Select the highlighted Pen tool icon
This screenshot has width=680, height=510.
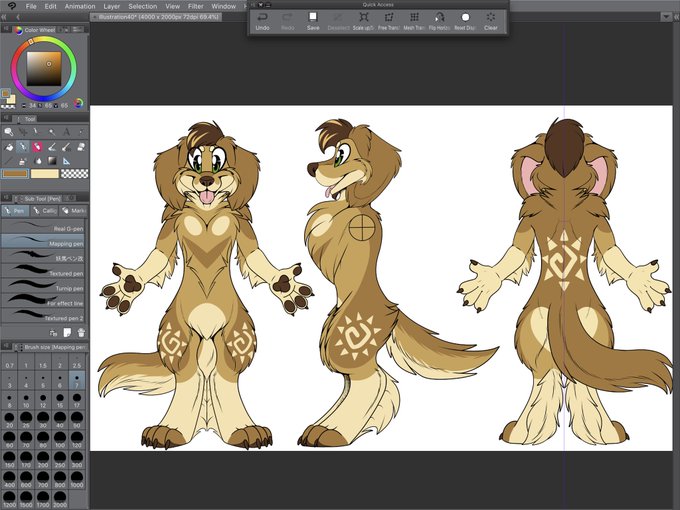click(23, 147)
